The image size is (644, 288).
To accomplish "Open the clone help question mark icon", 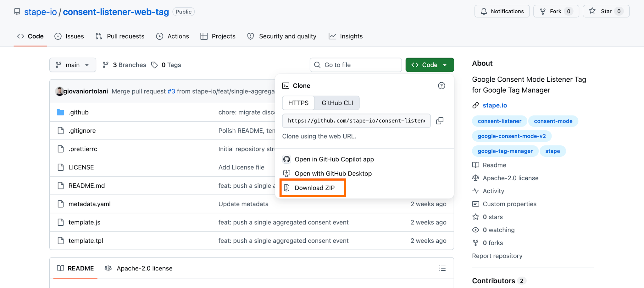I will pos(441,86).
